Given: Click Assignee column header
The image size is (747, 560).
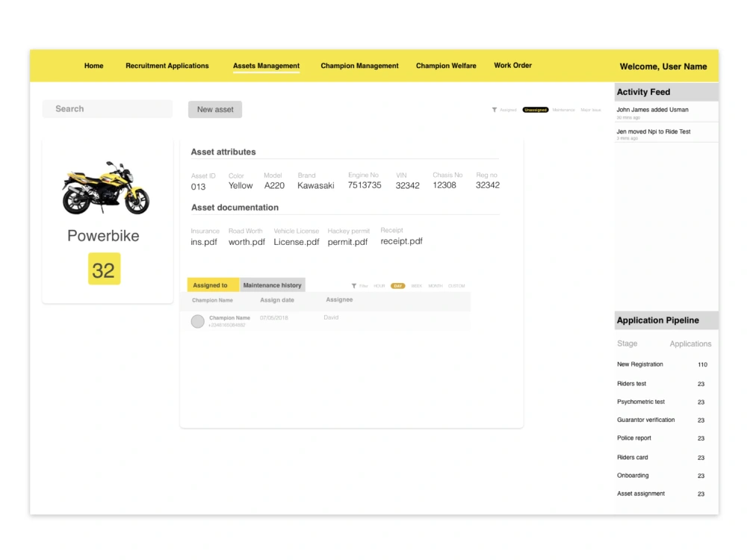Looking at the screenshot, I should (x=339, y=299).
